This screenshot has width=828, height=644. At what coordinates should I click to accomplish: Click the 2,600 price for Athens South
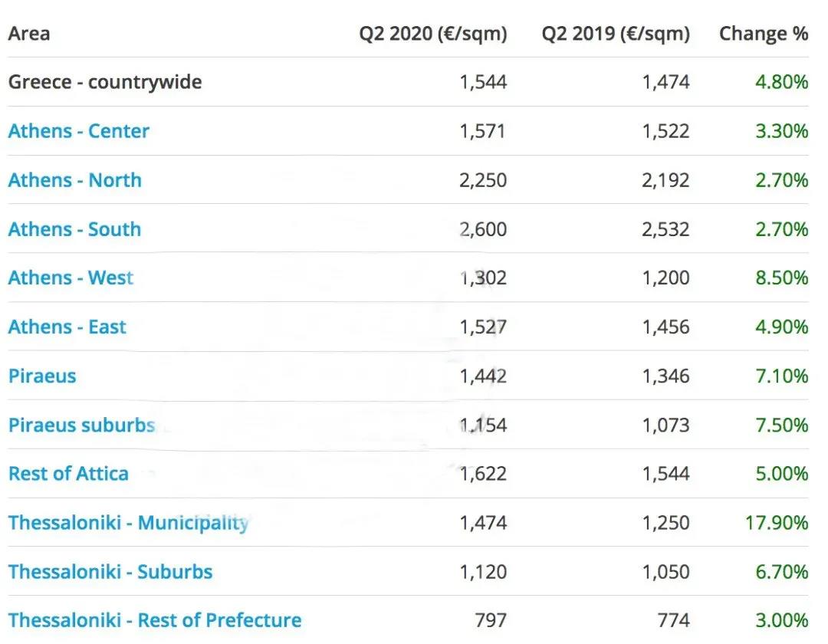pyautogui.click(x=483, y=229)
